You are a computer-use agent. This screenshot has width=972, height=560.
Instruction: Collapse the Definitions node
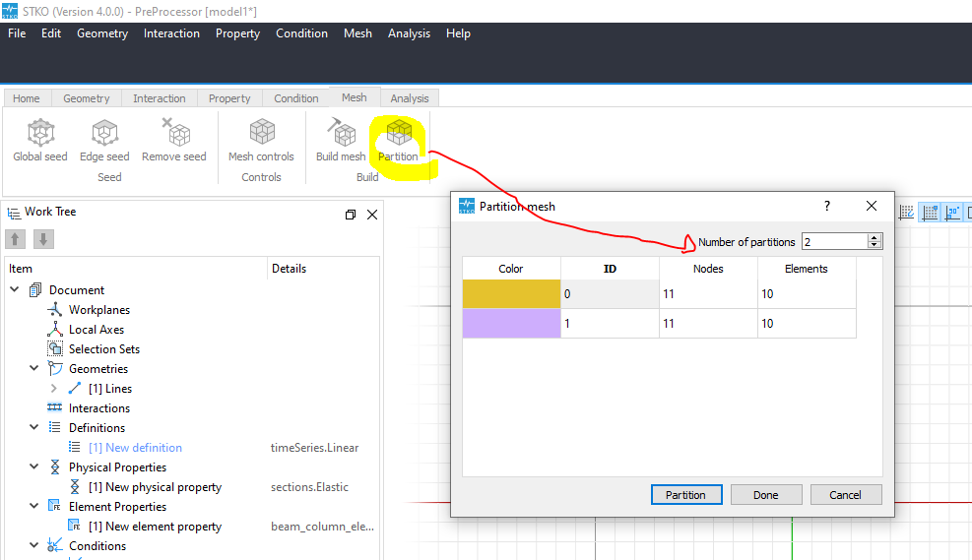pos(34,427)
